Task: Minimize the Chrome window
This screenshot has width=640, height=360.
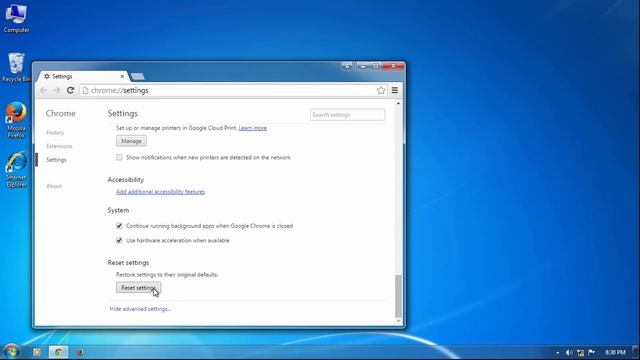Action: (363, 66)
